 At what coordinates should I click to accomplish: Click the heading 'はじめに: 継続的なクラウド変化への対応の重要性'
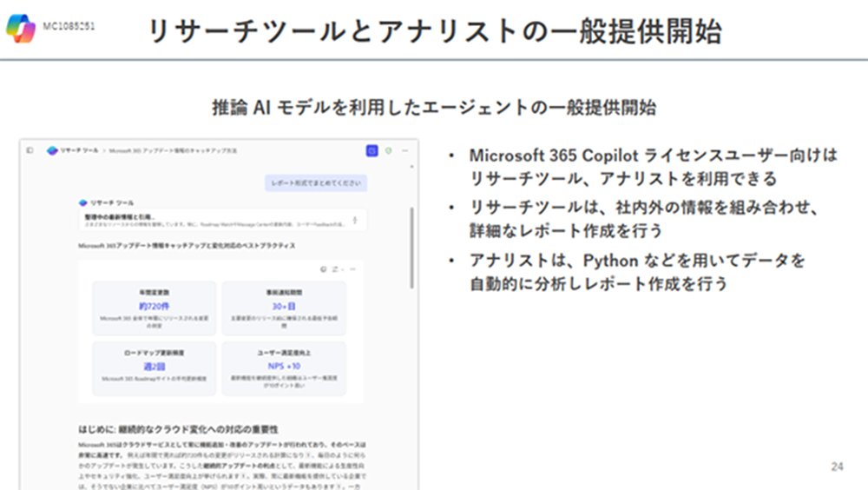tap(178, 429)
